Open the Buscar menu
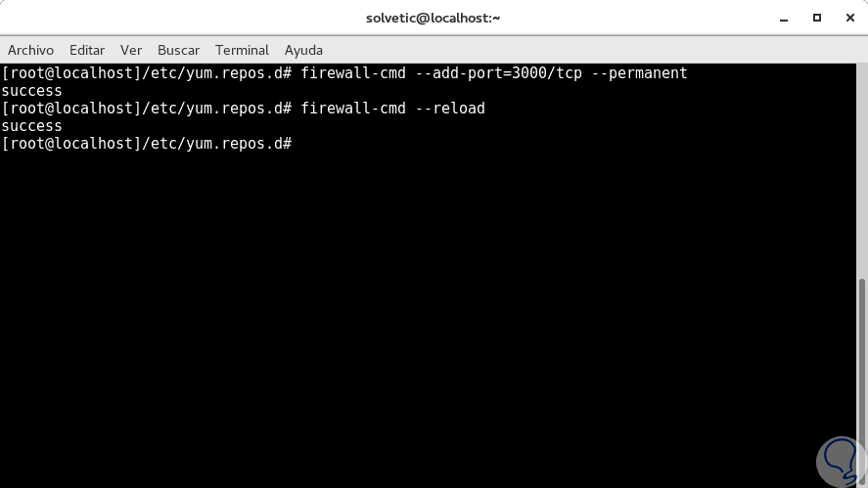This screenshot has width=868, height=488. pos(178,50)
